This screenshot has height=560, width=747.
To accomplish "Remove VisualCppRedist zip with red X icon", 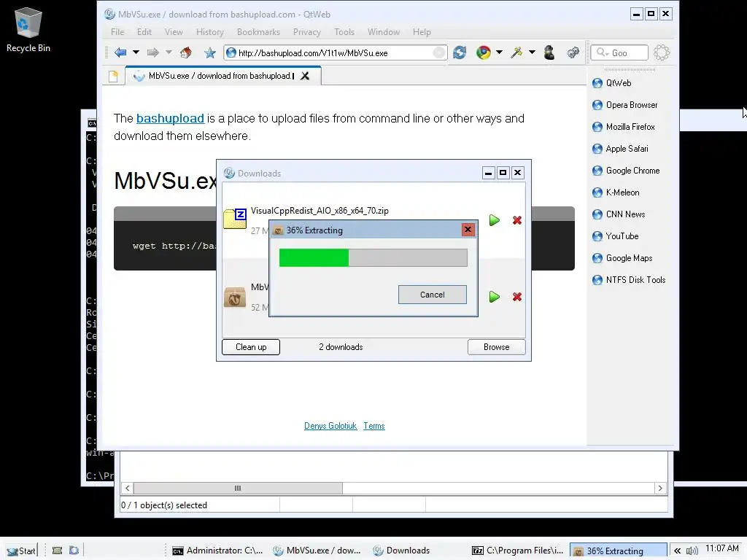I will coord(517,220).
